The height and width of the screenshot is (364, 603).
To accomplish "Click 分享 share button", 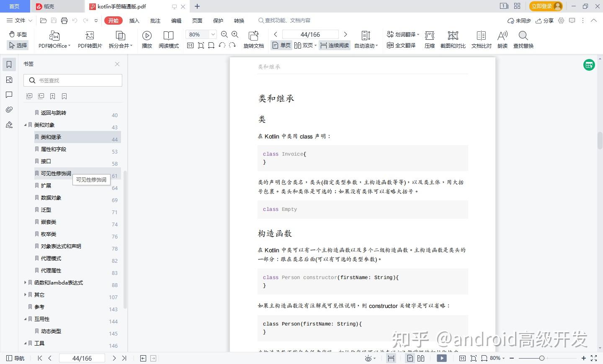I will (544, 21).
